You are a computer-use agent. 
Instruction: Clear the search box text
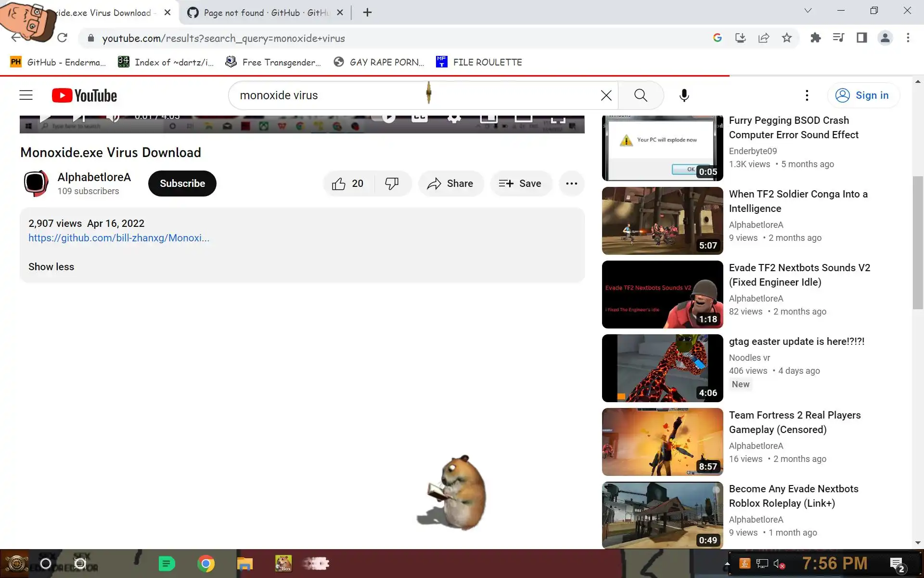coord(606,95)
